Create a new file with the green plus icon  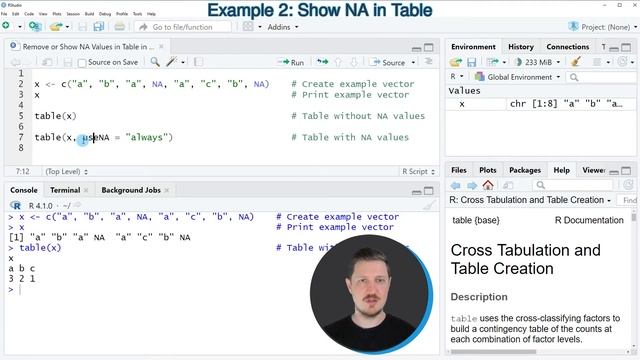click(6, 26)
